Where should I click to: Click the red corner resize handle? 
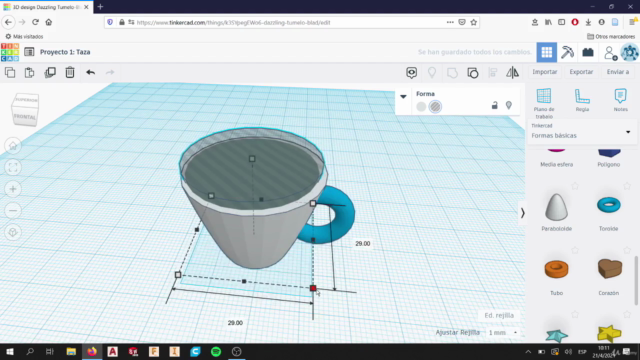point(313,288)
